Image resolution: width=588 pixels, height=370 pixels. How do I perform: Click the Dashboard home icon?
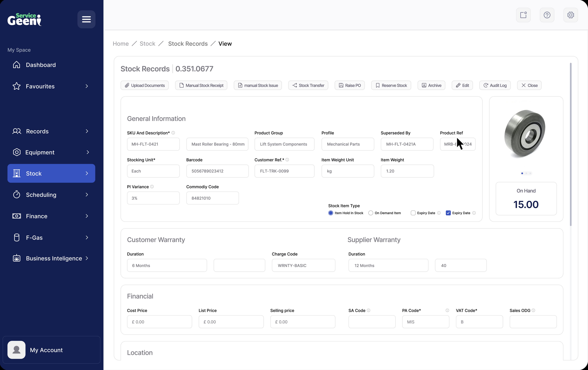click(17, 65)
